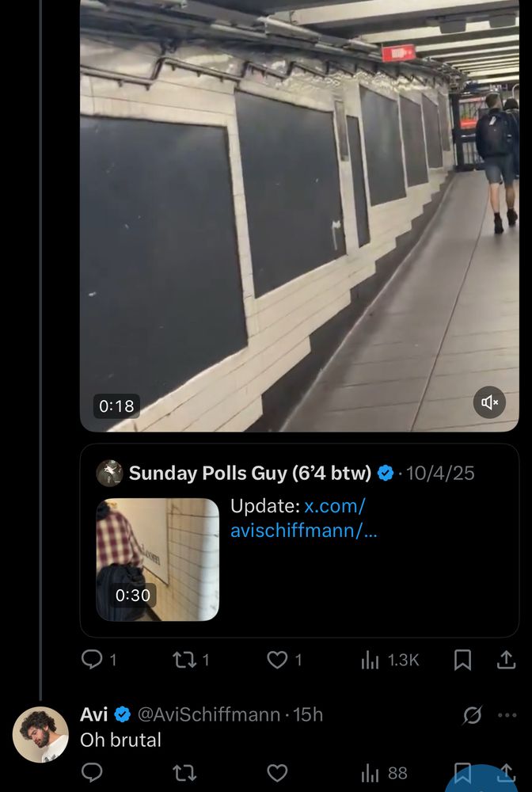Repost the 'Oh brutal' reply

coord(184,773)
